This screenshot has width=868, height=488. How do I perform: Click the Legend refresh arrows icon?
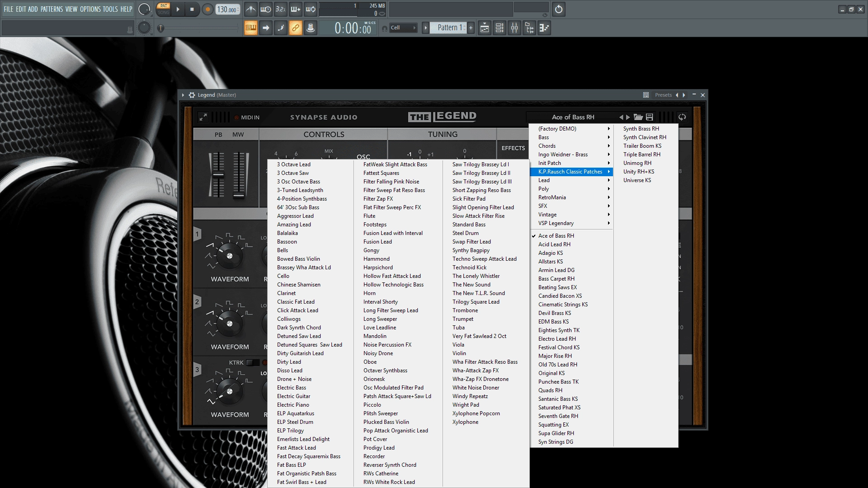click(682, 117)
